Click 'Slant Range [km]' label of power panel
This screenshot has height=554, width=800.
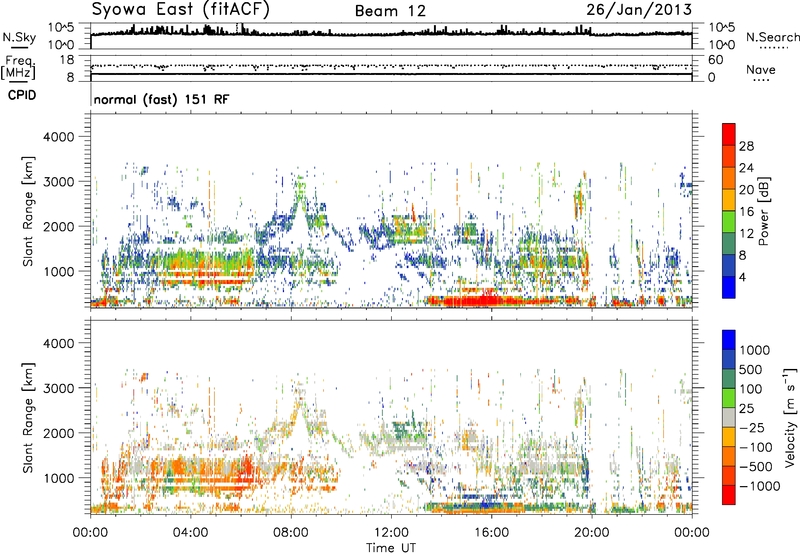[28, 211]
